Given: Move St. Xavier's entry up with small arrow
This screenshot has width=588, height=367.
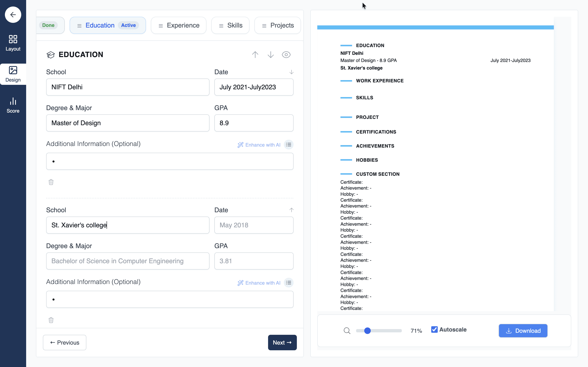Looking at the screenshot, I should pos(291,210).
